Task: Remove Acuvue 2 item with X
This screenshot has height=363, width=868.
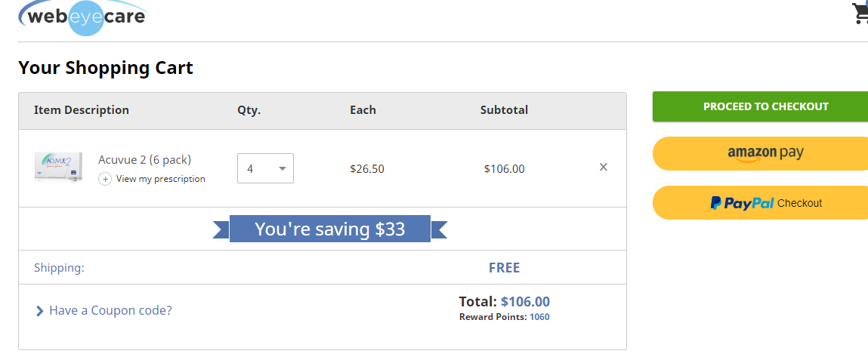Action: pyautogui.click(x=604, y=167)
